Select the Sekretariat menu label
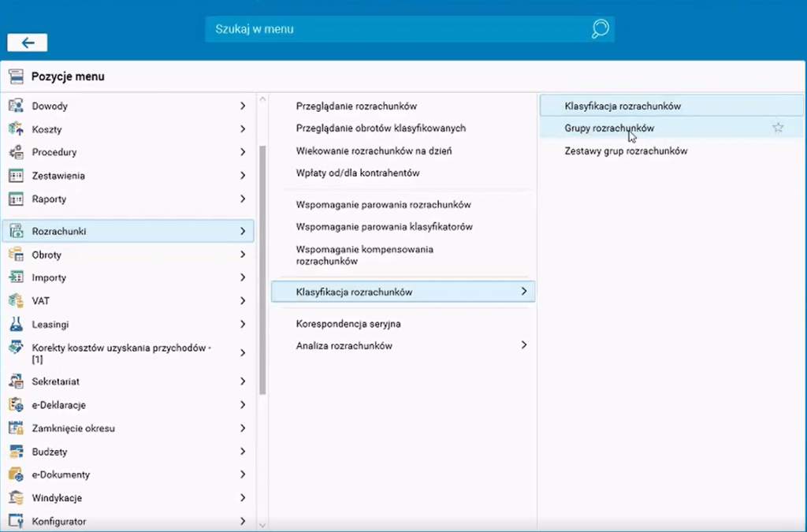This screenshot has height=532, width=807. (56, 381)
